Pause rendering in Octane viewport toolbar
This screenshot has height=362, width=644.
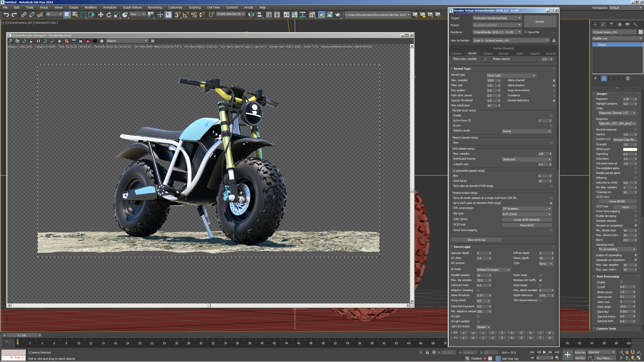click(x=38, y=41)
